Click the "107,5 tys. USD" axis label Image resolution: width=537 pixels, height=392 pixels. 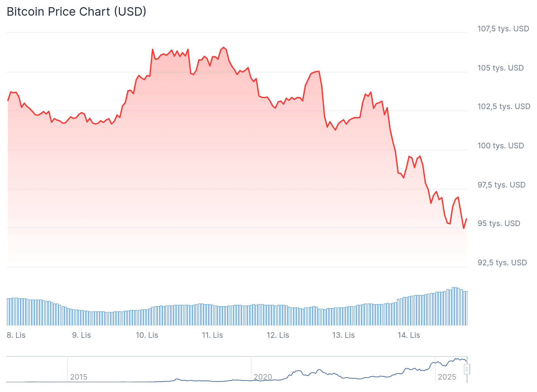pyautogui.click(x=503, y=29)
